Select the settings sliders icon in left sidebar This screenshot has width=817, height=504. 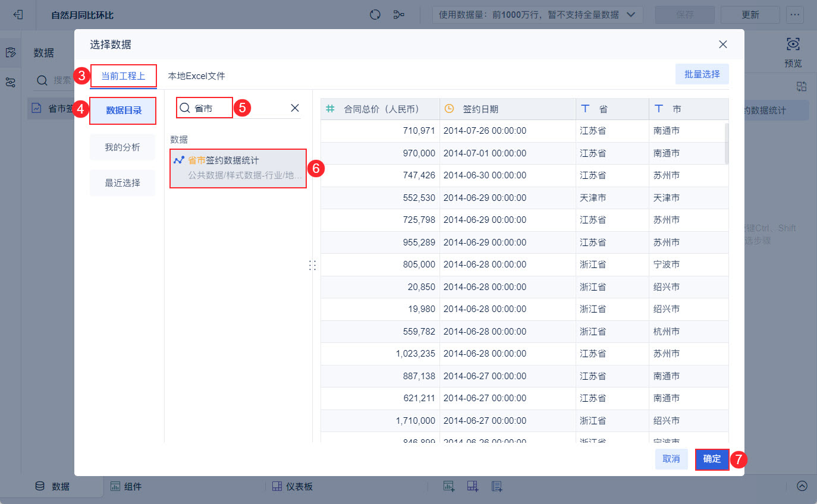click(10, 82)
